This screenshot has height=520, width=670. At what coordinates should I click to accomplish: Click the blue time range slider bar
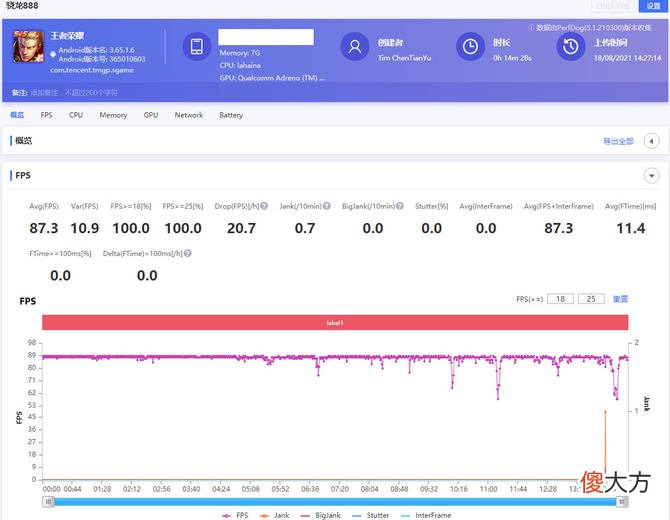[335, 502]
